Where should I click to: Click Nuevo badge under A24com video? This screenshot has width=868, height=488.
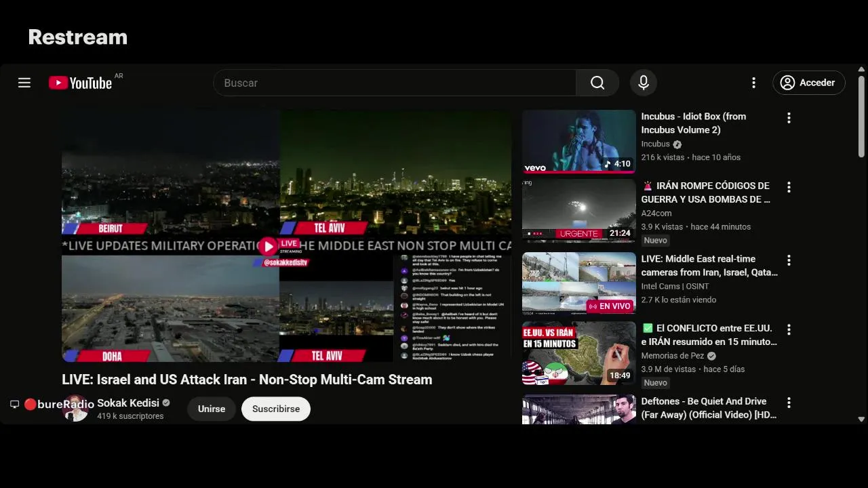[x=656, y=241]
